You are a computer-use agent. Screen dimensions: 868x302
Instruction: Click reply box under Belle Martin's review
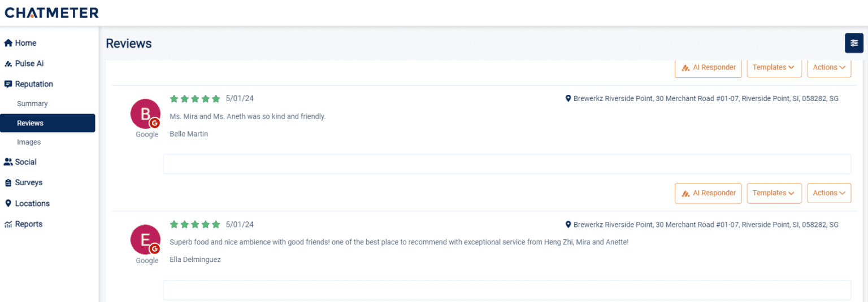coord(506,164)
